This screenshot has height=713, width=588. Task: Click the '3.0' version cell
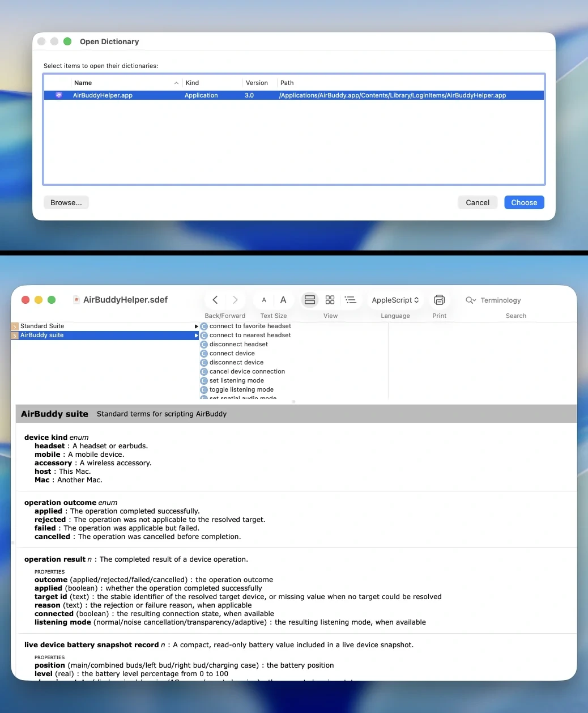coord(249,95)
